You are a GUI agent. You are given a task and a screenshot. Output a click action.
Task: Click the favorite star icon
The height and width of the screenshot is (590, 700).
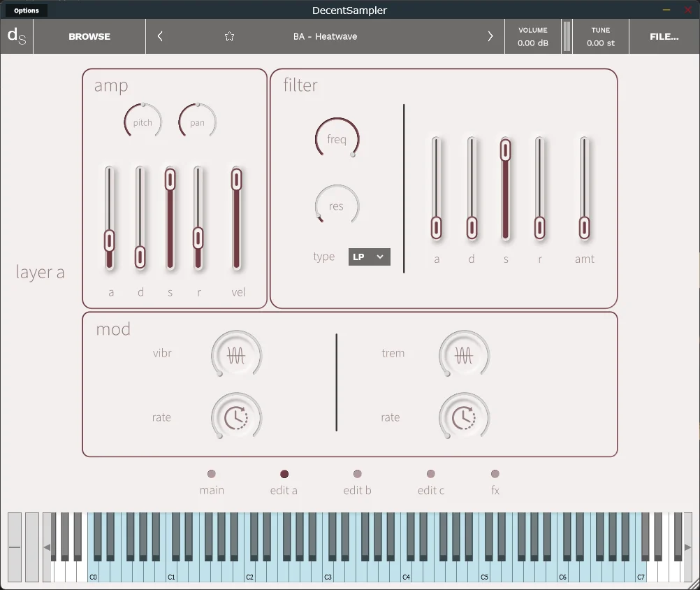coord(229,36)
